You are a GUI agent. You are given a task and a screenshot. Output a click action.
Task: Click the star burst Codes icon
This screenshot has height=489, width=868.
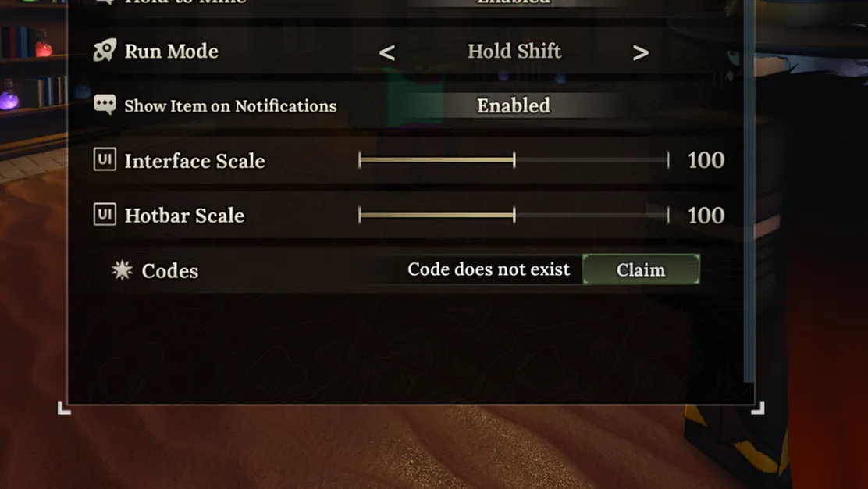[122, 269]
